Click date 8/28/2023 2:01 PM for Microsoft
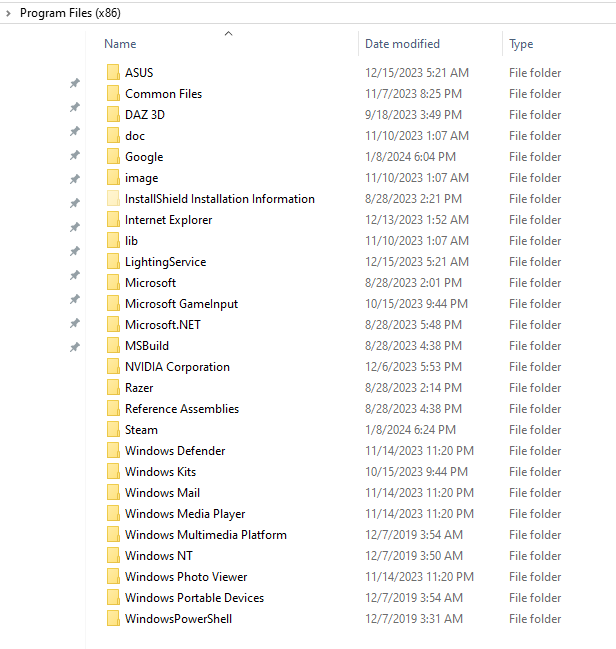The height and width of the screenshot is (649, 616). (413, 283)
